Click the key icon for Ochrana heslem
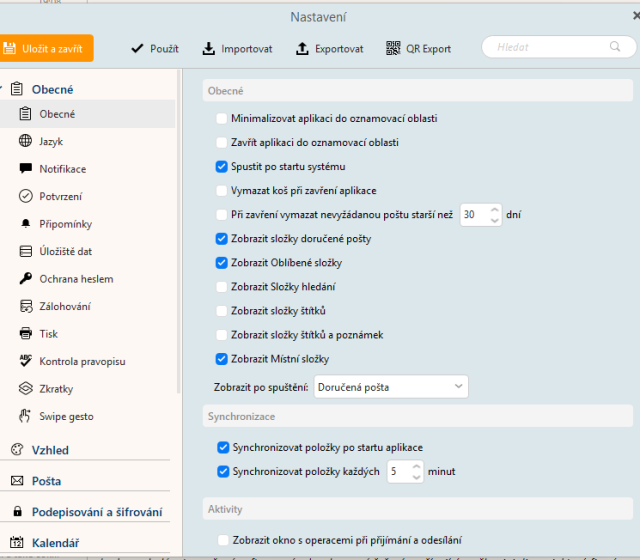Image resolution: width=640 pixels, height=560 pixels. (x=26, y=279)
